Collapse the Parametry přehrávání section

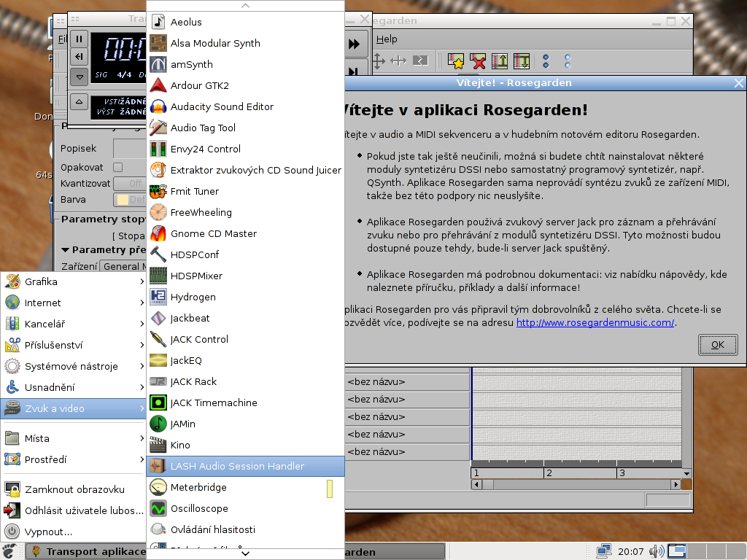click(65, 250)
